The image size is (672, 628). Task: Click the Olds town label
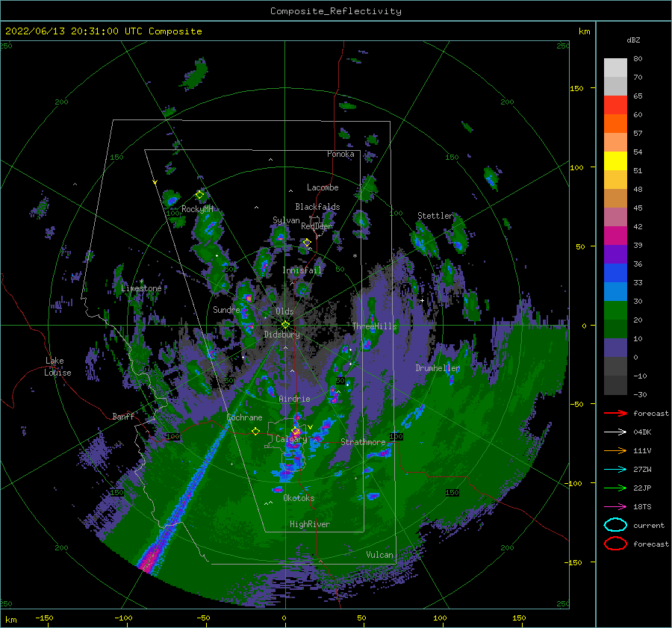284,311
